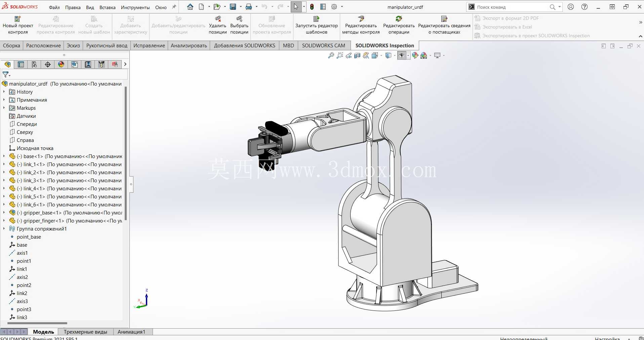Expand the gripper_base<1> subassembly
This screenshot has height=340, width=644.
pos(4,212)
